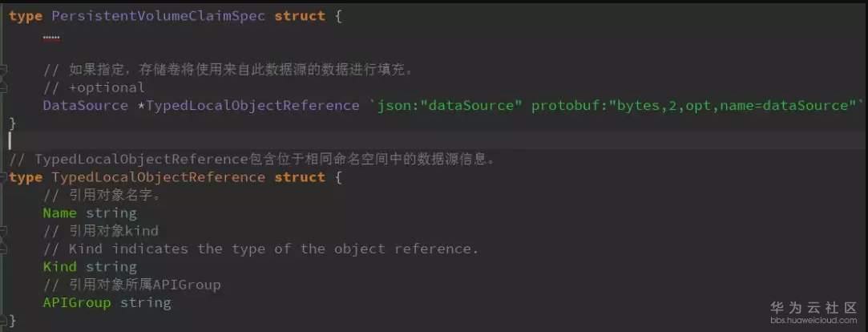
Task: Collapse the TypedLocalObjectReference struct fold marker
Action: [x=4, y=177]
